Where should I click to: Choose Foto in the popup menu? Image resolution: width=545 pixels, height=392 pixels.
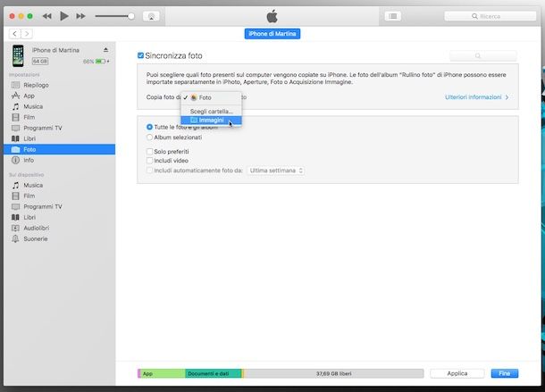pyautogui.click(x=211, y=97)
